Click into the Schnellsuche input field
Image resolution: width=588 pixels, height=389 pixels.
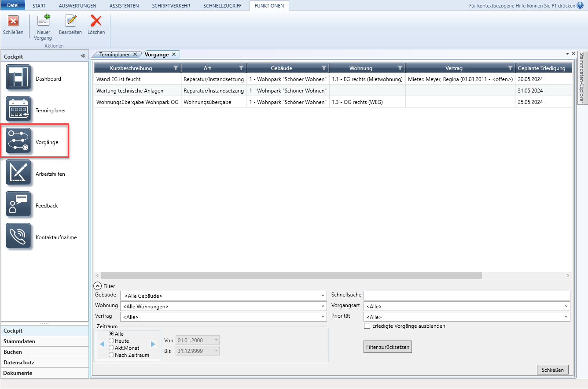pos(467,296)
